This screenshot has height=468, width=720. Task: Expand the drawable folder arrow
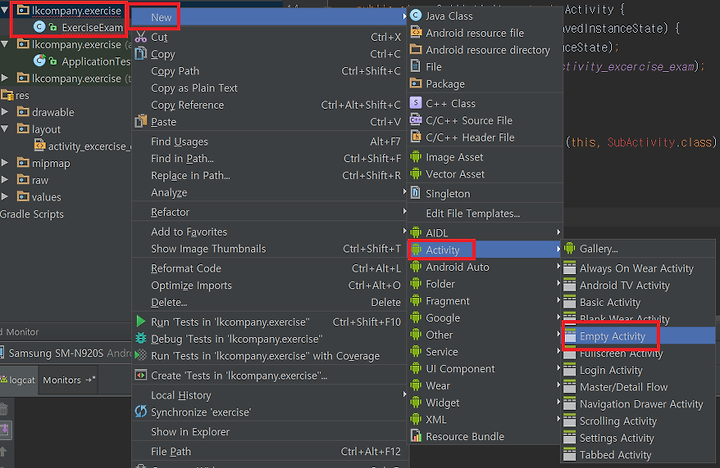(5, 112)
